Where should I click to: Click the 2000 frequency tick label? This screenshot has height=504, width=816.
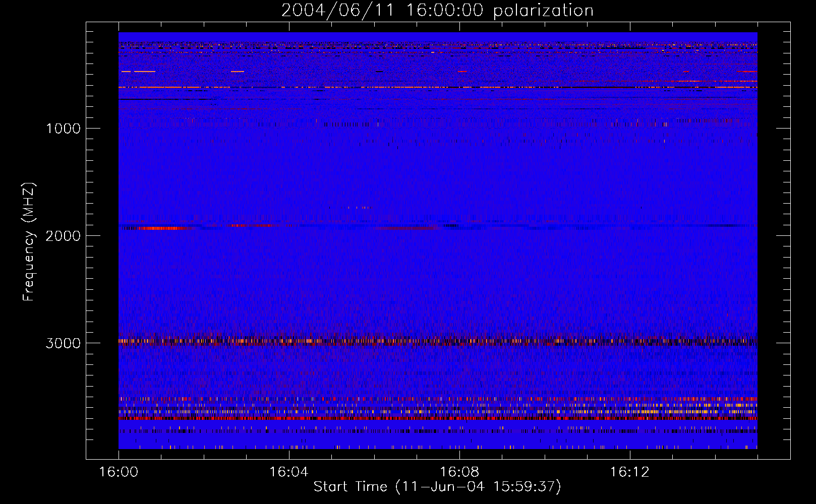point(63,236)
